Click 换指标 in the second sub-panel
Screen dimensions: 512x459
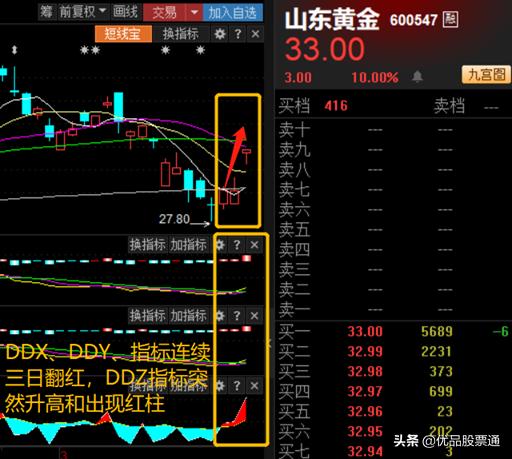tap(147, 315)
